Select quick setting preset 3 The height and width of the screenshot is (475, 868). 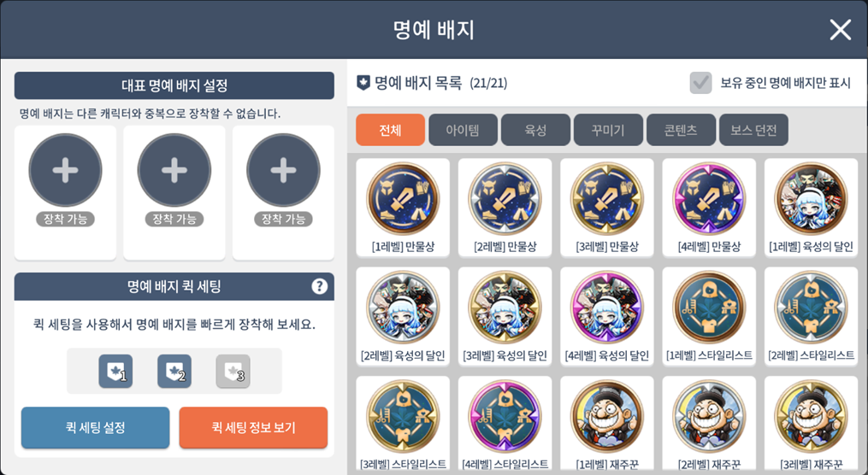pyautogui.click(x=233, y=371)
